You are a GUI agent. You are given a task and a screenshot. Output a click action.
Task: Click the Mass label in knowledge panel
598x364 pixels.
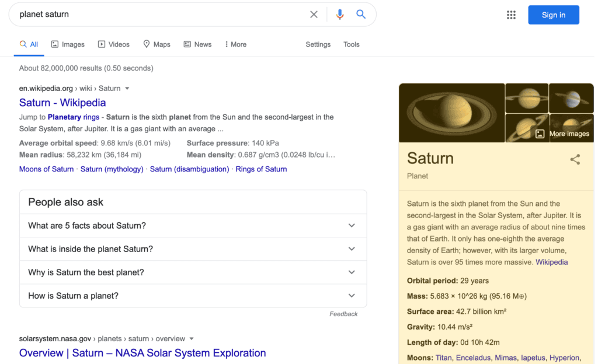[417, 296]
